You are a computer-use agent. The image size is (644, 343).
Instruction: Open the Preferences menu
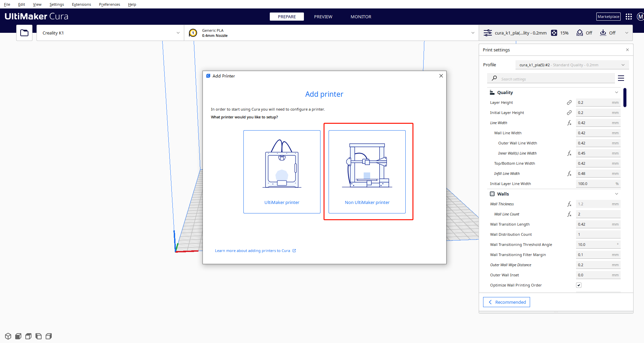click(x=110, y=4)
